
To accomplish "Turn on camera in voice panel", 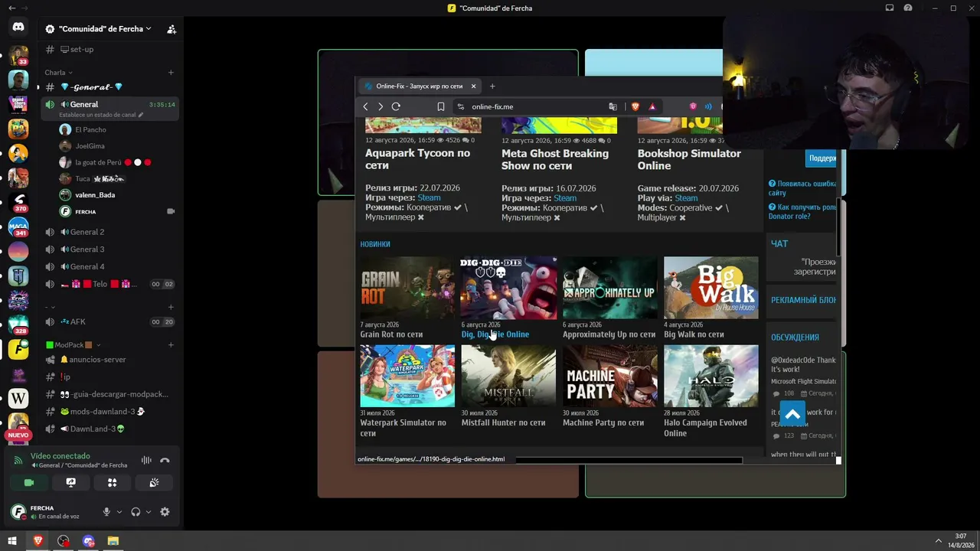I will (x=29, y=483).
